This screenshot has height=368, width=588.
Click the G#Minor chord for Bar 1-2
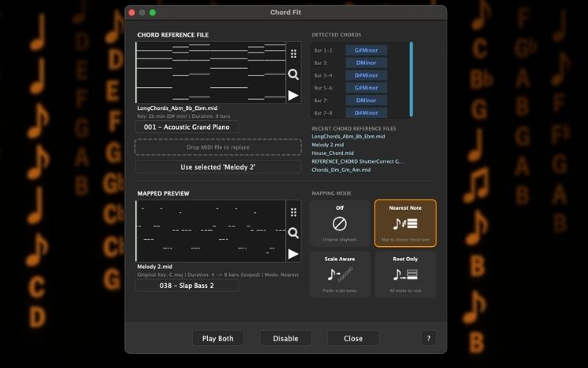coord(366,50)
